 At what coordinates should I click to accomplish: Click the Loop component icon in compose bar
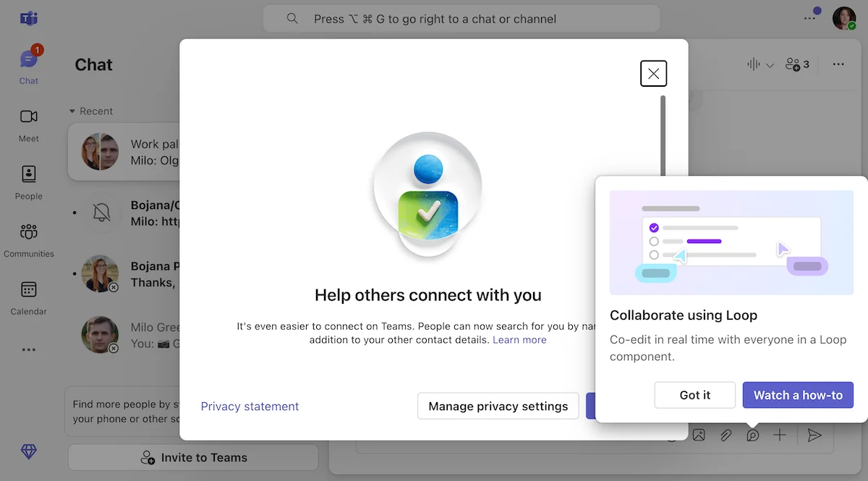(753, 435)
